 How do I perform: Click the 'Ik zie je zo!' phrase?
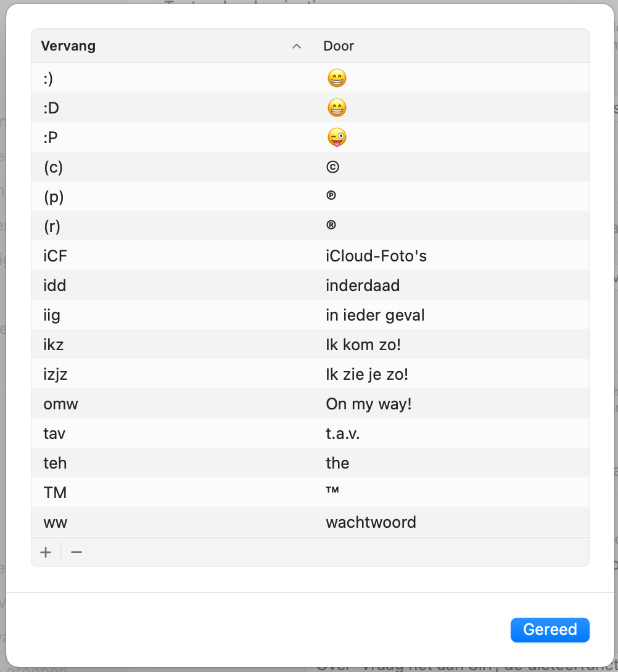tap(367, 375)
